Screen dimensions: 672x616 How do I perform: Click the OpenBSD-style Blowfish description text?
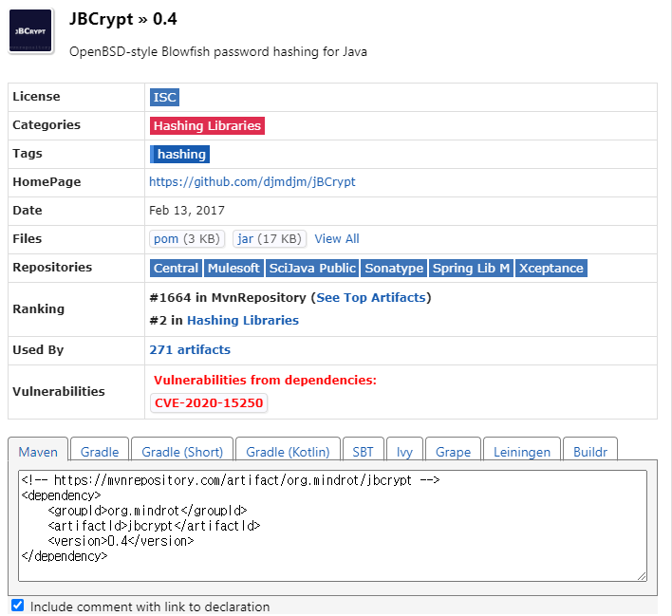[x=218, y=52]
